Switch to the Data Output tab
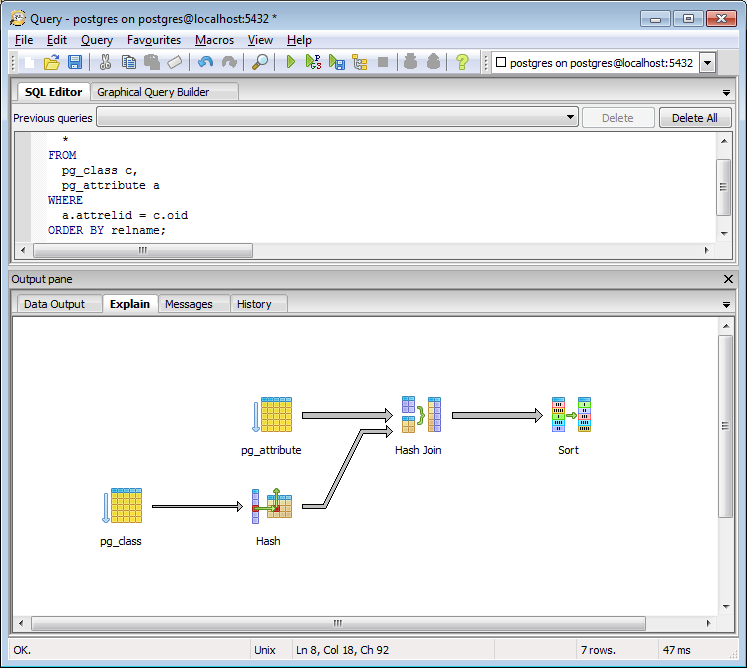This screenshot has width=747, height=668. click(55, 304)
